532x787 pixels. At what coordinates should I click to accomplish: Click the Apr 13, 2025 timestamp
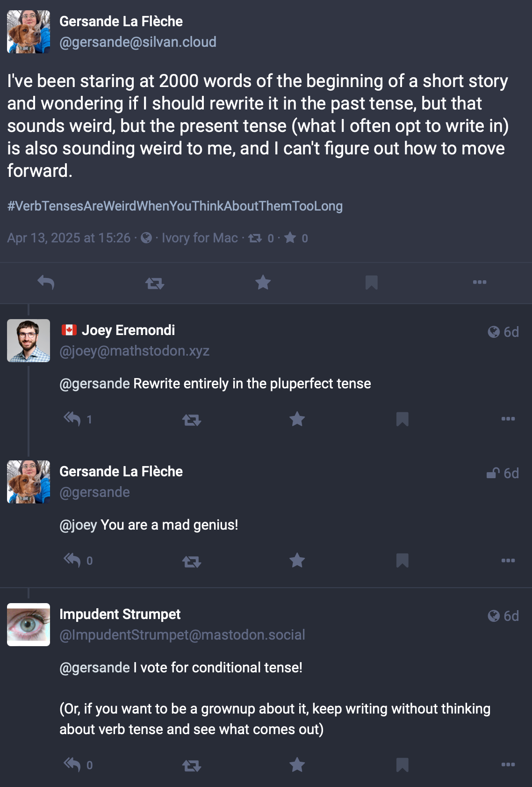(x=69, y=238)
